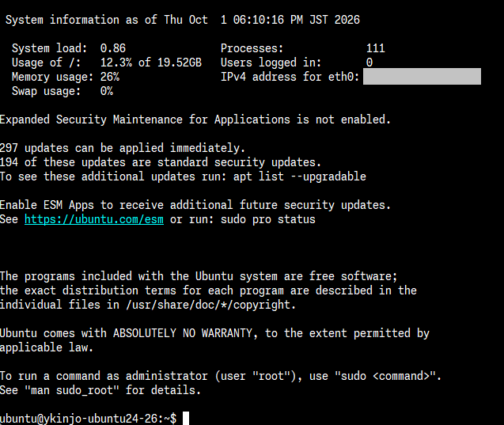Click the 'sudo <command>' text
The width and height of the screenshot is (504, 425).
[385, 376]
